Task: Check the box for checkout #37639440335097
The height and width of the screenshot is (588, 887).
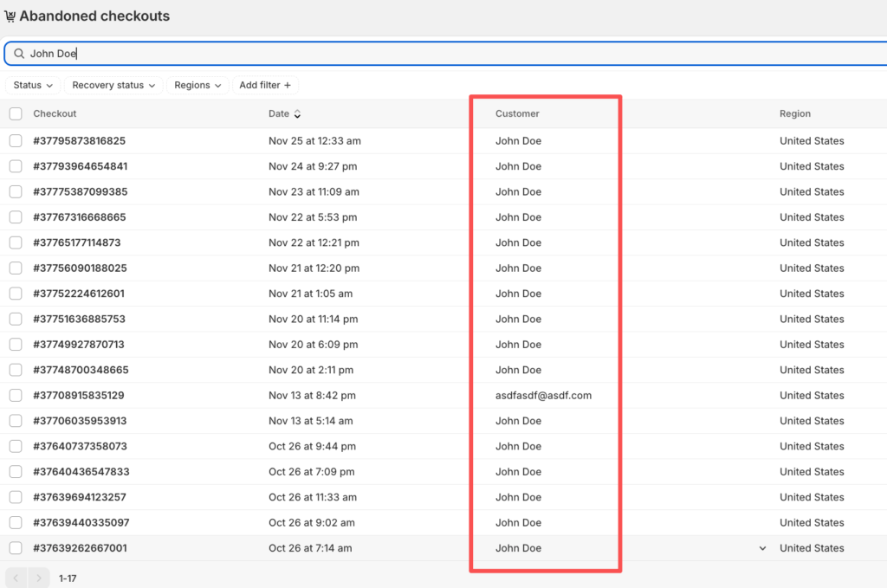Action: 16,522
